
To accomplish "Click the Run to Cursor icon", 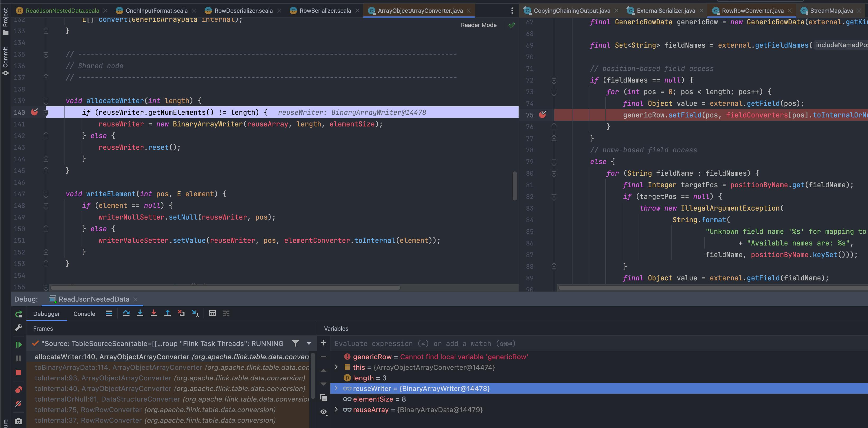I will [195, 313].
